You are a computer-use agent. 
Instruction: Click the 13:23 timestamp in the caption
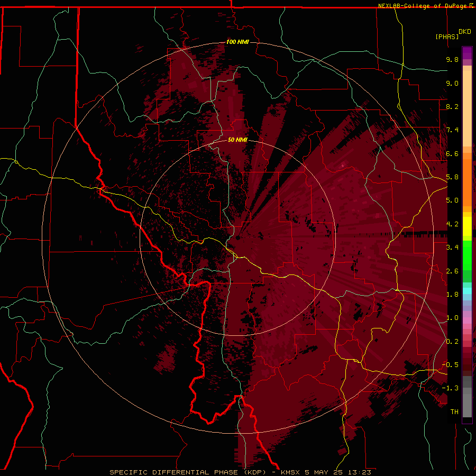point(360,472)
